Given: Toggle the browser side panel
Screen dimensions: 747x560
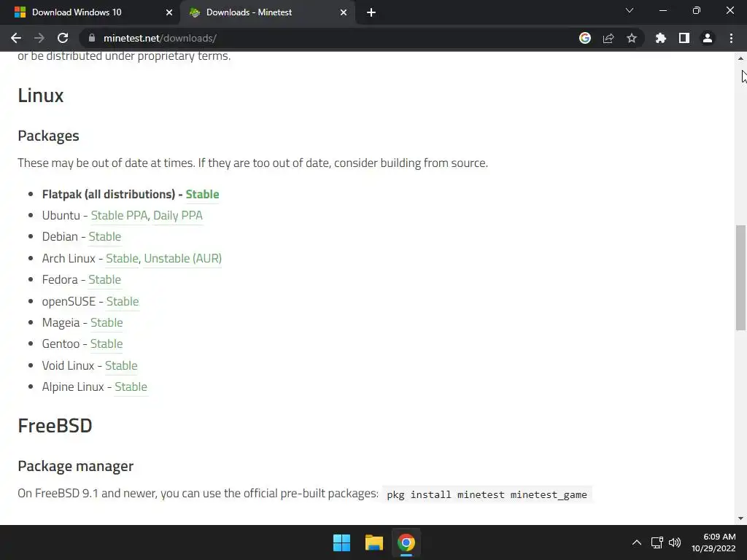Looking at the screenshot, I should 684,38.
